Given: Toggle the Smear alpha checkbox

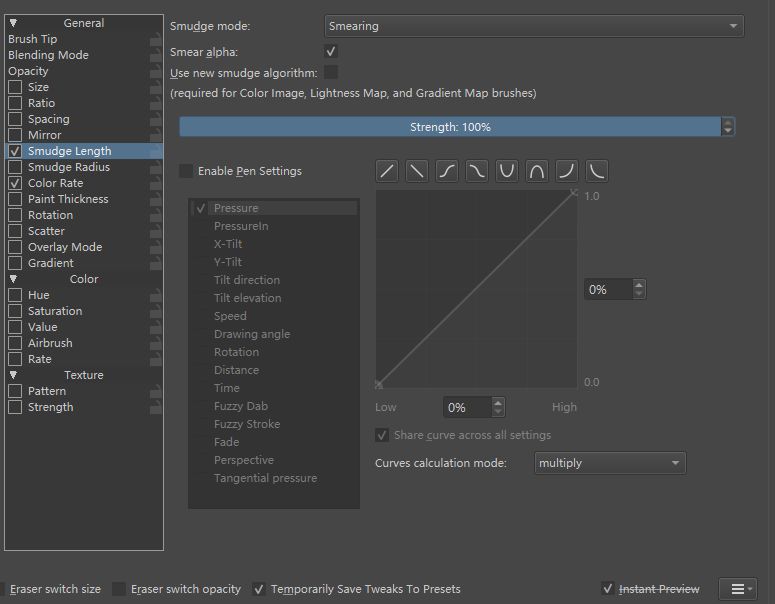Looking at the screenshot, I should (331, 51).
